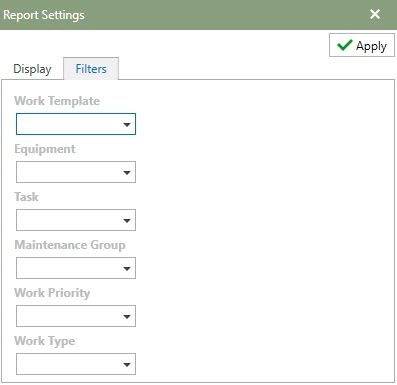Apply the report settings
The width and height of the screenshot is (397, 385).
coord(362,45)
